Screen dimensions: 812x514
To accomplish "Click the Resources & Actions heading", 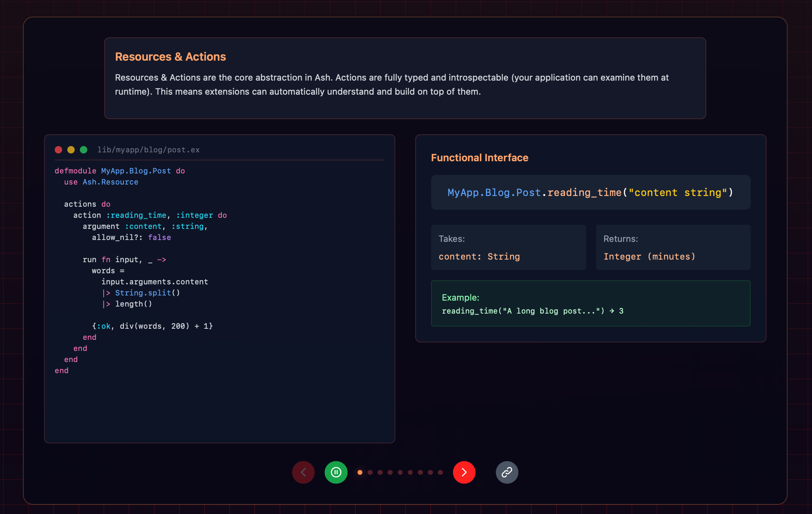I will [x=170, y=57].
